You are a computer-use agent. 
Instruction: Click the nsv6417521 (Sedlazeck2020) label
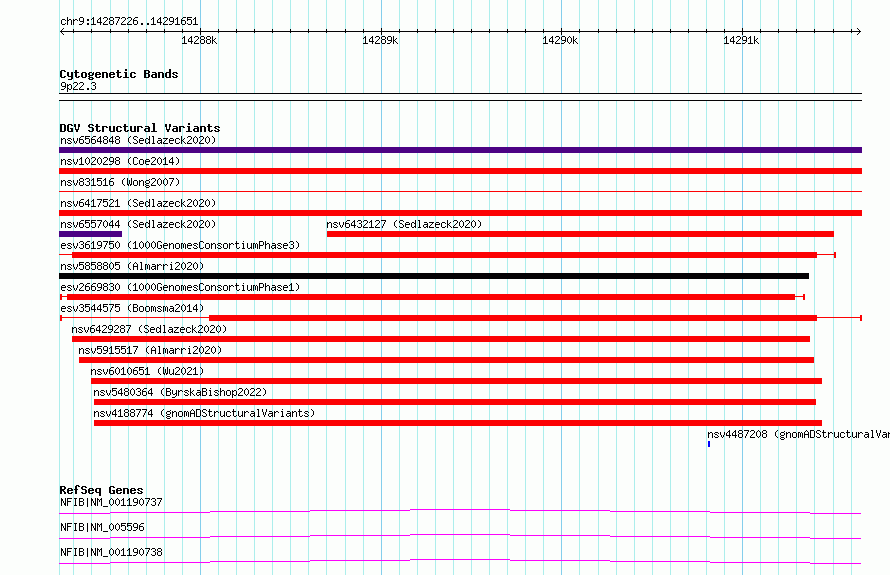(138, 203)
